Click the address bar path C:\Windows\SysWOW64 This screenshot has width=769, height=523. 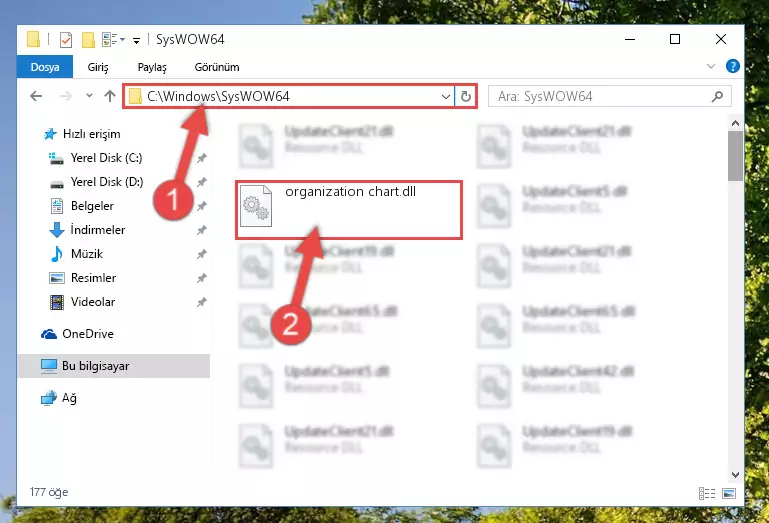coord(218,96)
